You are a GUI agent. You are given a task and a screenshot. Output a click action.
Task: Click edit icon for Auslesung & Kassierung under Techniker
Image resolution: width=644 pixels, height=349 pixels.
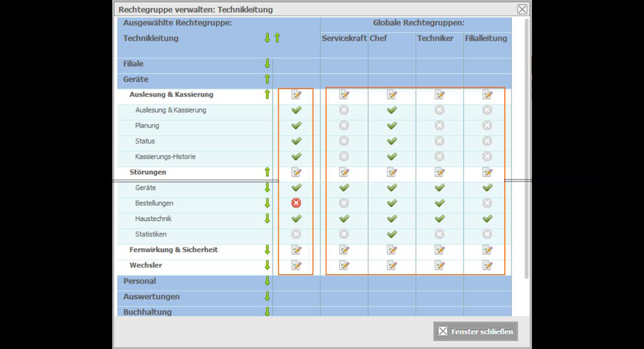pos(439,95)
